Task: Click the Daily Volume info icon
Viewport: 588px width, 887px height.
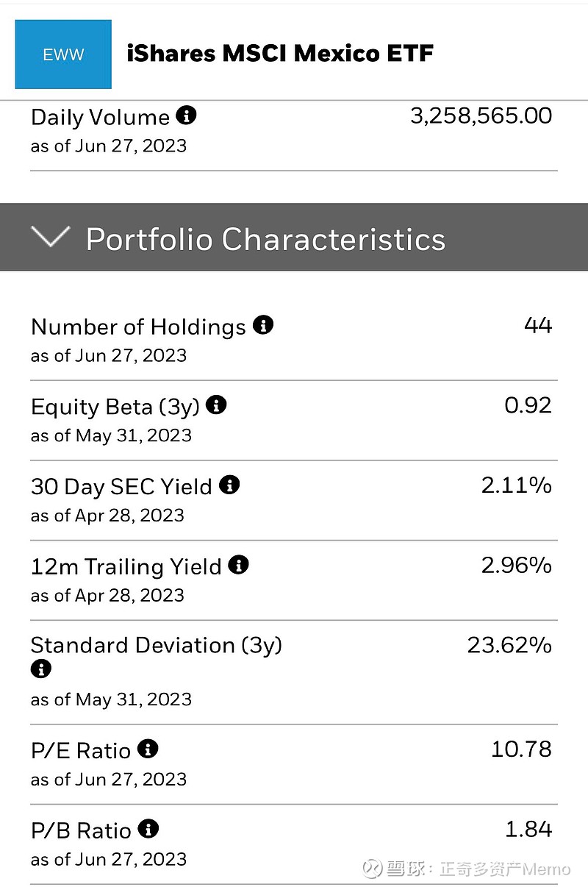Action: [x=187, y=115]
